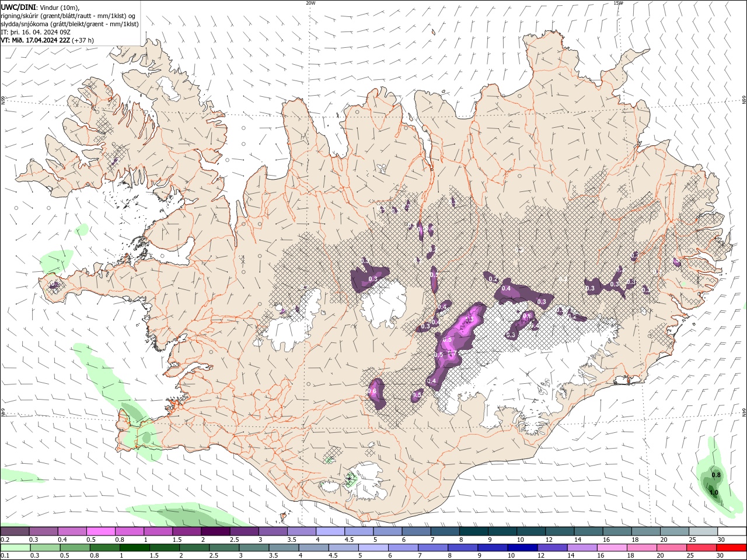The height and width of the screenshot is (560, 747).
Task: Click the bright red 30 mm rain swatch
Action: pos(731,548)
